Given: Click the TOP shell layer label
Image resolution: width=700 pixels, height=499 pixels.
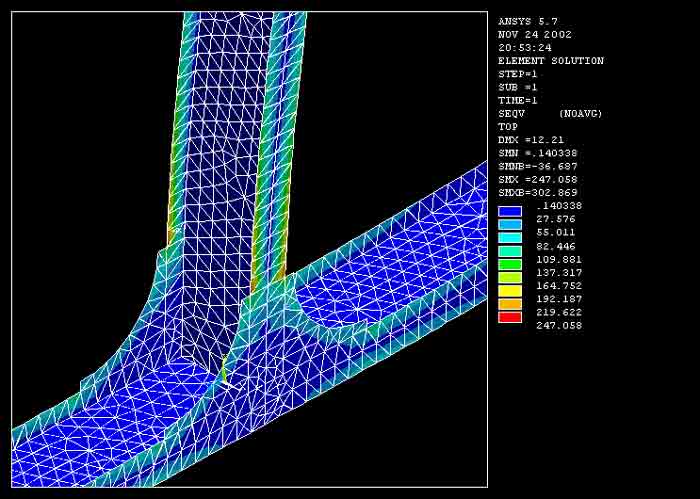Looking at the screenshot, I should point(508,126).
